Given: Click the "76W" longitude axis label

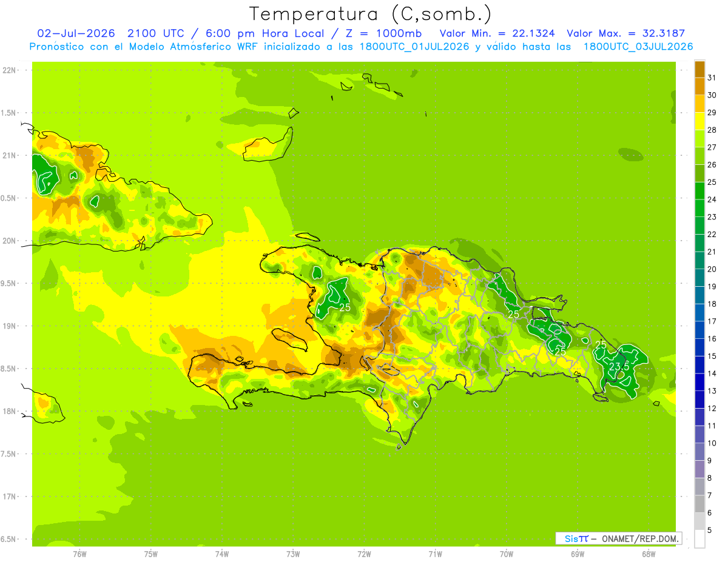Looking at the screenshot, I should pos(79,554).
